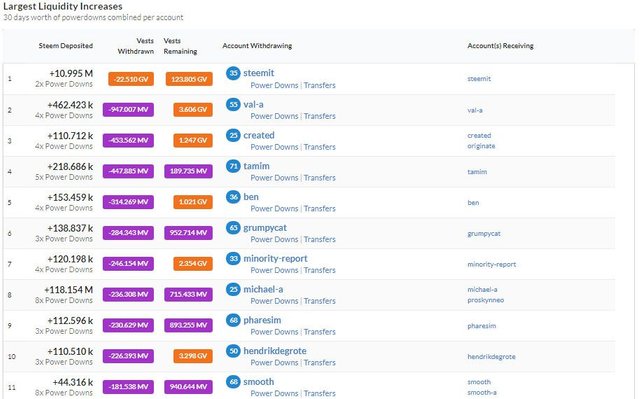Open the smooth account link
Image resolution: width=640 pixels, height=399 pixels.
(259, 382)
